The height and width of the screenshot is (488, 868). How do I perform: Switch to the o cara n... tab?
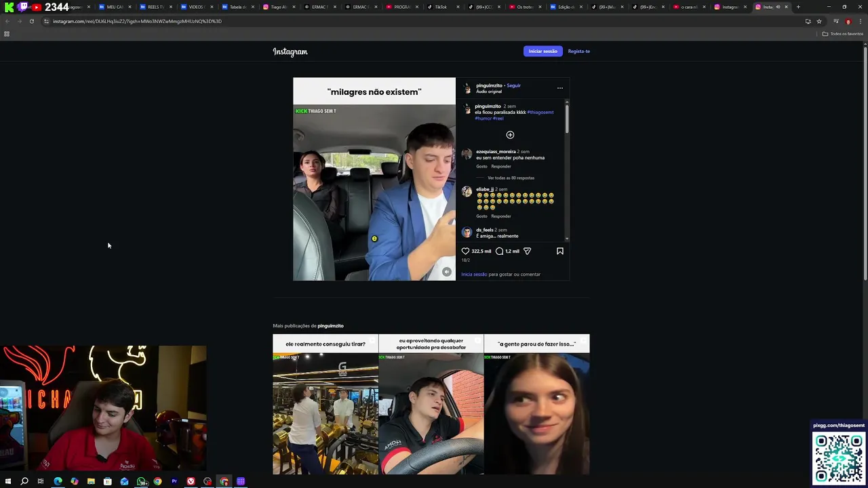(x=689, y=7)
